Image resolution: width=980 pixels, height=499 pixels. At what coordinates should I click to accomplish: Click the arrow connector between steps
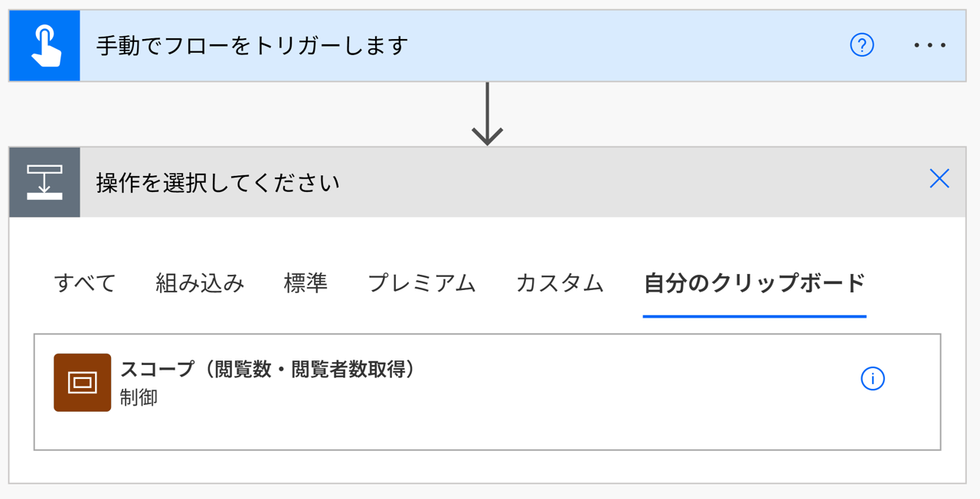[x=487, y=115]
